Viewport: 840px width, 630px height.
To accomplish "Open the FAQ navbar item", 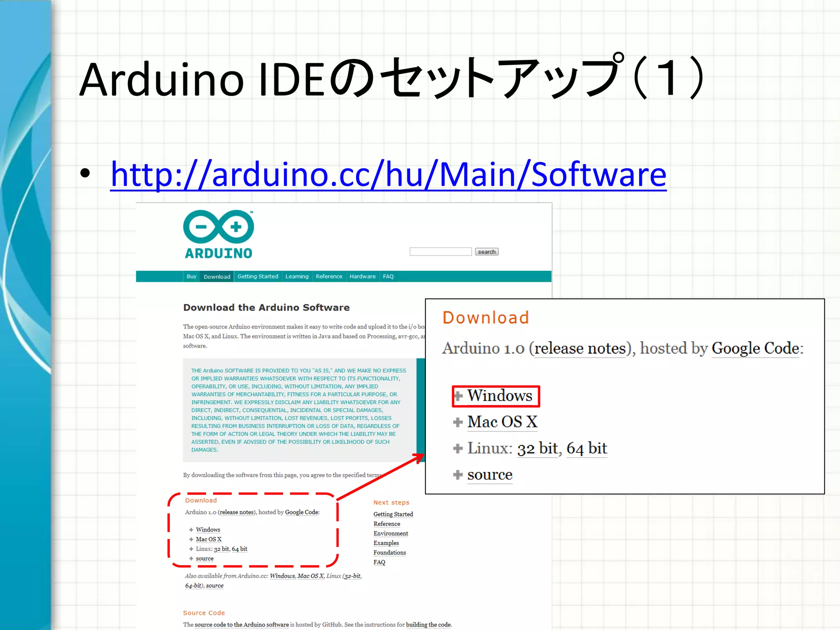I will (388, 276).
